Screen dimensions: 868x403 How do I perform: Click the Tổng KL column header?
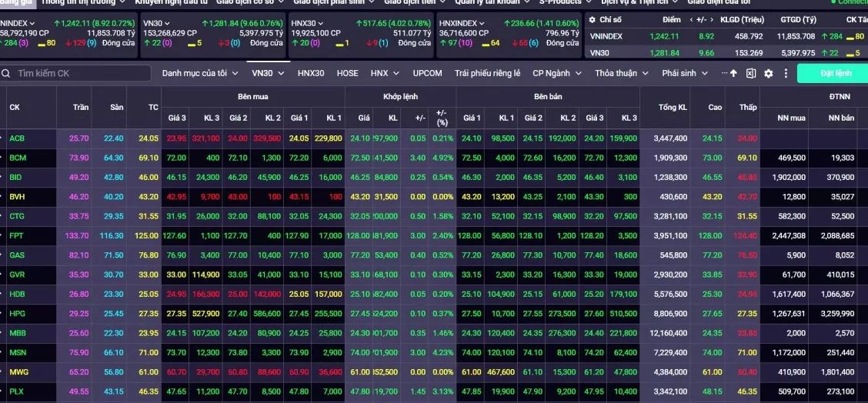point(672,108)
